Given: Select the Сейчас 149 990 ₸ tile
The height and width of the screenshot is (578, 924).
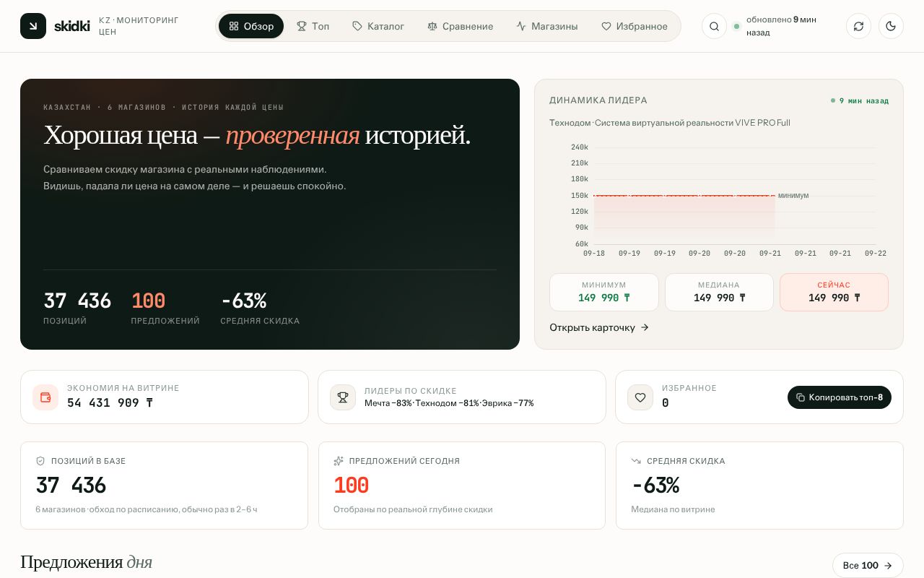Looking at the screenshot, I should 834,292.
